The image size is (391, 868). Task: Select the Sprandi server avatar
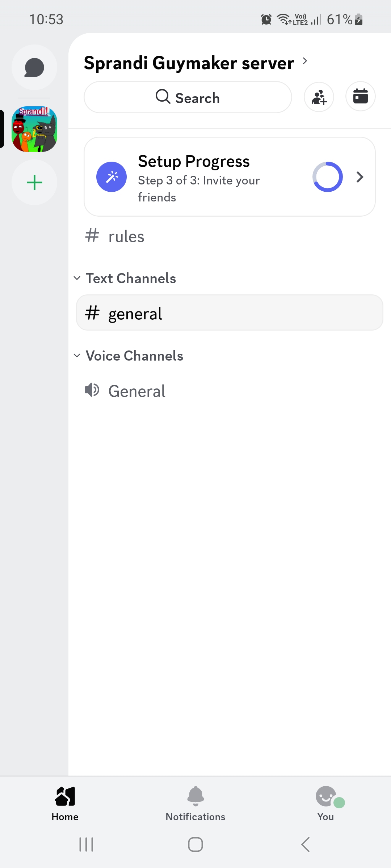click(x=34, y=129)
